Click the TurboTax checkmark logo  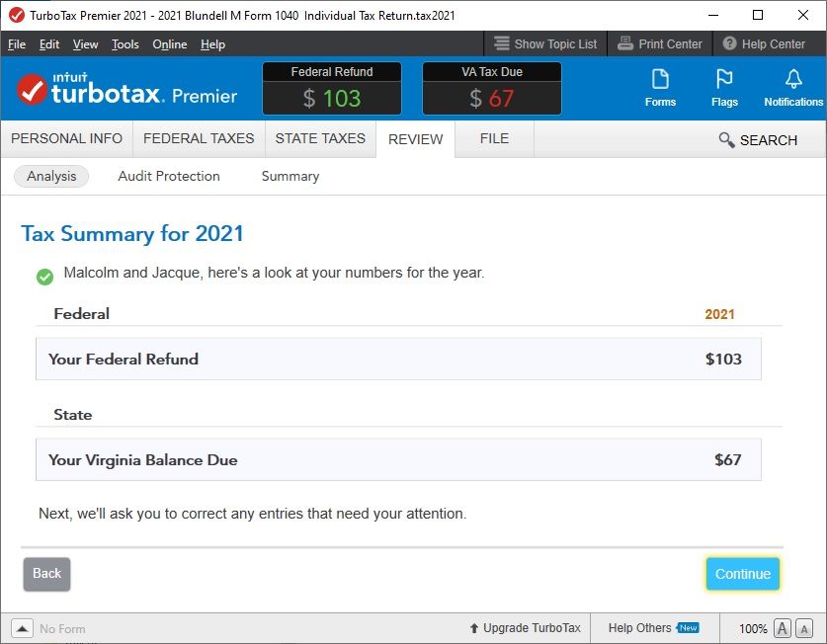[32, 89]
